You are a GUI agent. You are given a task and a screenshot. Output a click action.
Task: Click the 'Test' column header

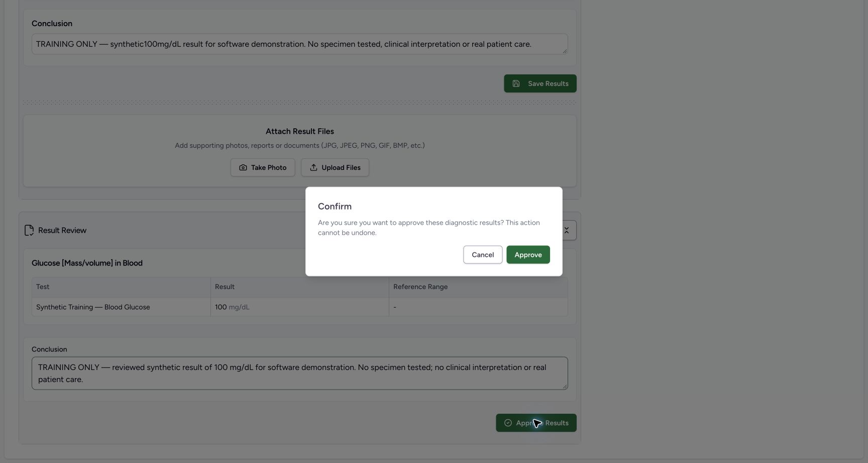121,287
